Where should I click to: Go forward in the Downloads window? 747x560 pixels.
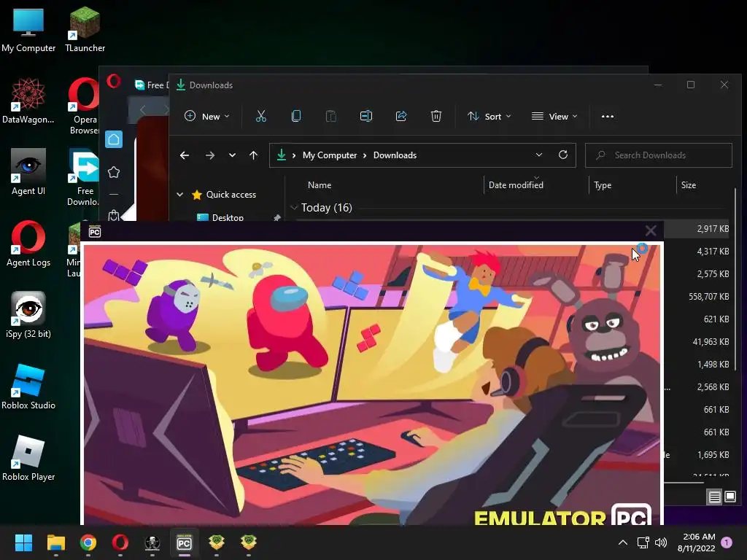click(209, 155)
